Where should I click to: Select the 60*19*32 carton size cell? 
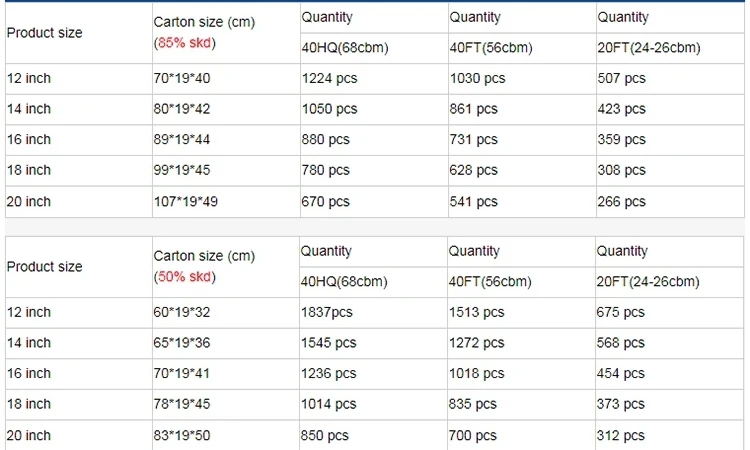(181, 312)
